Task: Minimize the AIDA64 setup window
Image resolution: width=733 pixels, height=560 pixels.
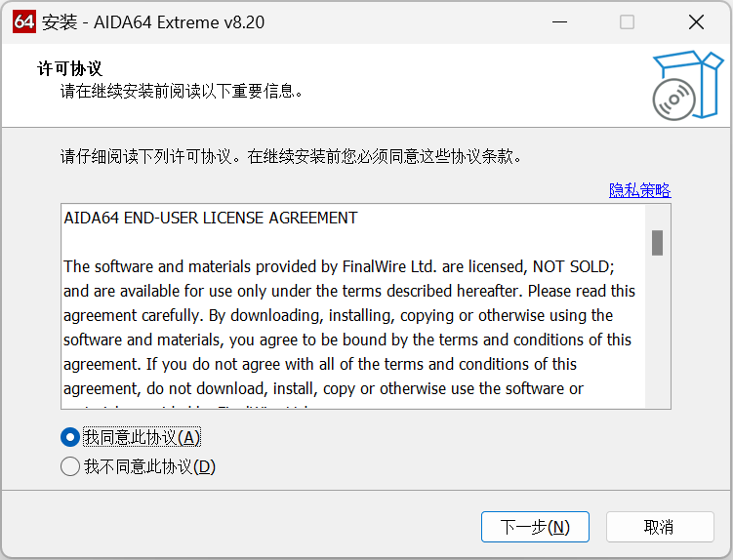Action: pyautogui.click(x=559, y=21)
